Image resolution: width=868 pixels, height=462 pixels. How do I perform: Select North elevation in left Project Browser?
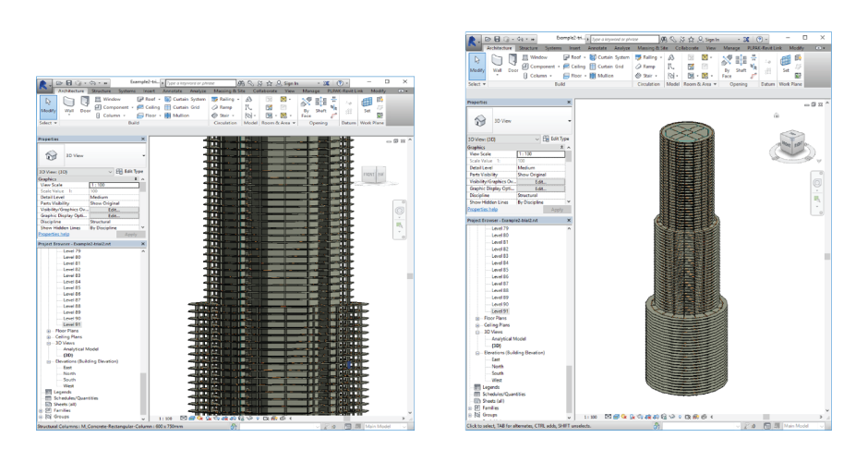[x=69, y=374]
